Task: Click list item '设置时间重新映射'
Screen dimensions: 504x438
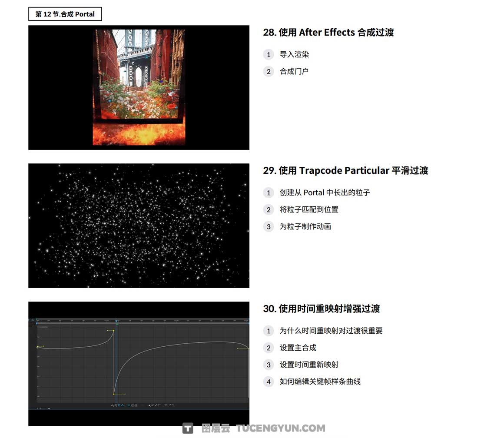Action: [309, 365]
